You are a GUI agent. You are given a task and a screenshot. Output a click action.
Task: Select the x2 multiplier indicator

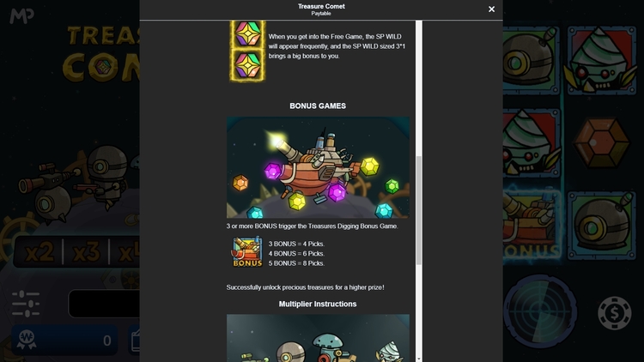click(x=39, y=251)
